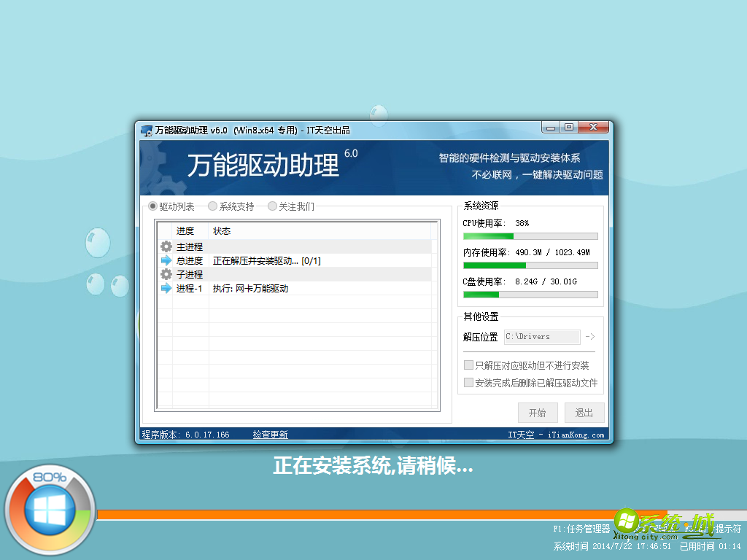The image size is (747, 560).
Task: Click the gear icon beside 主进程
Action: pos(166,246)
